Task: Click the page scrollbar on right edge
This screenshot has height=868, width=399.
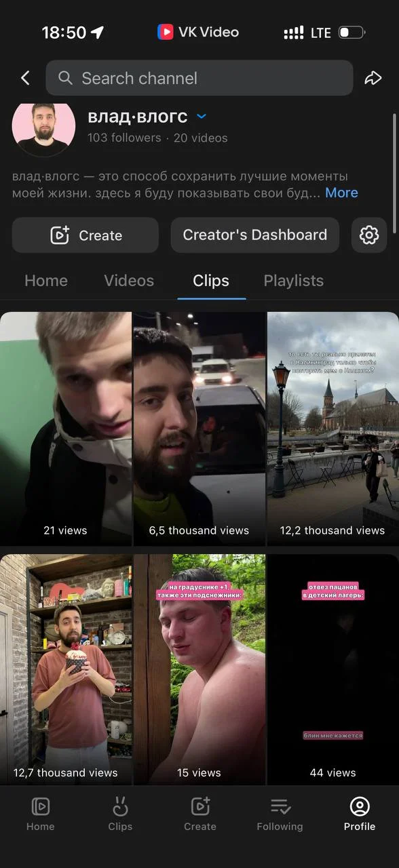Action: 395,174
